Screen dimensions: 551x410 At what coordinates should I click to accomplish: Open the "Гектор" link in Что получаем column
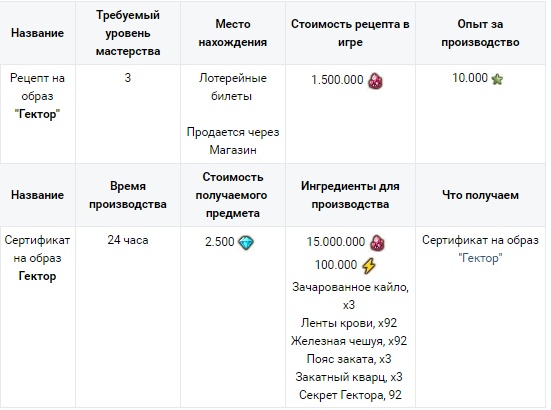click(x=480, y=258)
